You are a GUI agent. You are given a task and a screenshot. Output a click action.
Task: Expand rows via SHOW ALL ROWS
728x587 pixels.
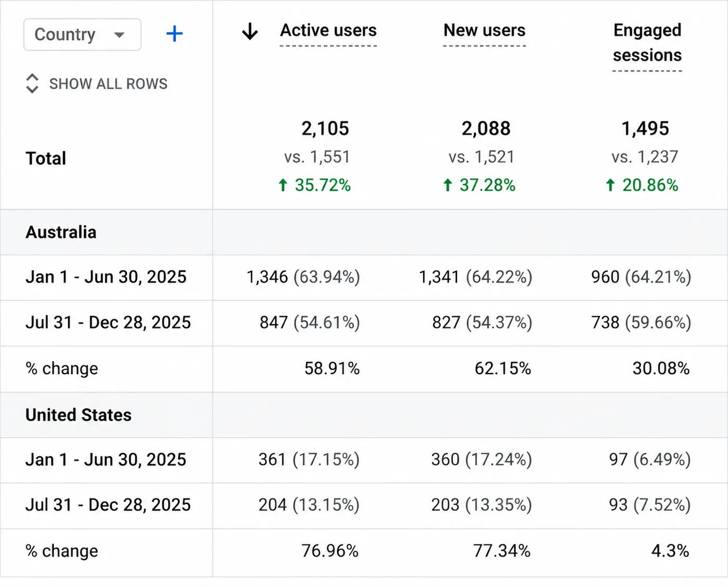[x=108, y=83]
